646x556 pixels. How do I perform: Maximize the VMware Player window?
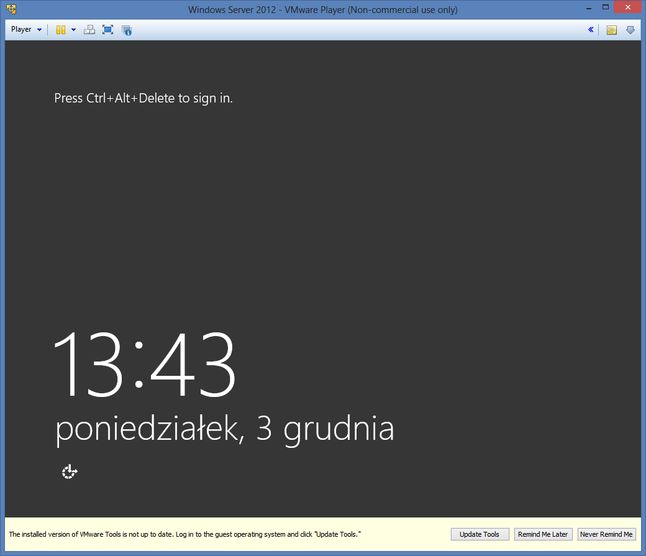605,7
